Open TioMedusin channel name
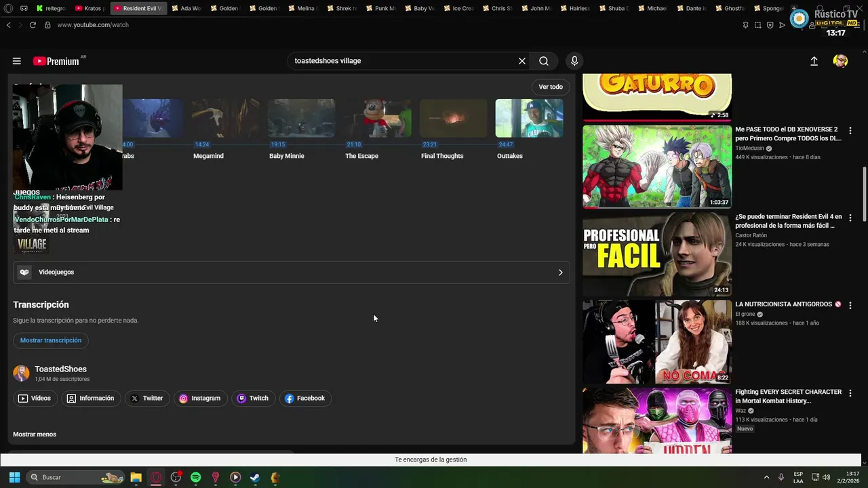This screenshot has height=488, width=868. [x=749, y=148]
